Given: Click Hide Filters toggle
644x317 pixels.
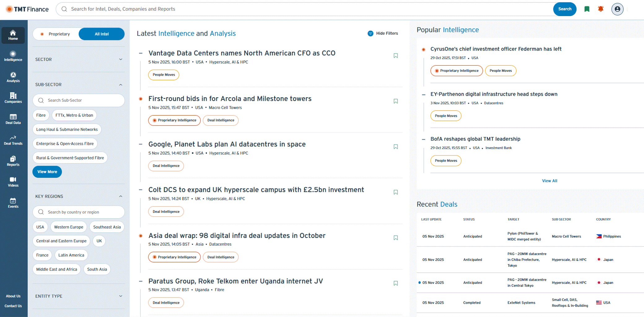Looking at the screenshot, I should 383,33.
